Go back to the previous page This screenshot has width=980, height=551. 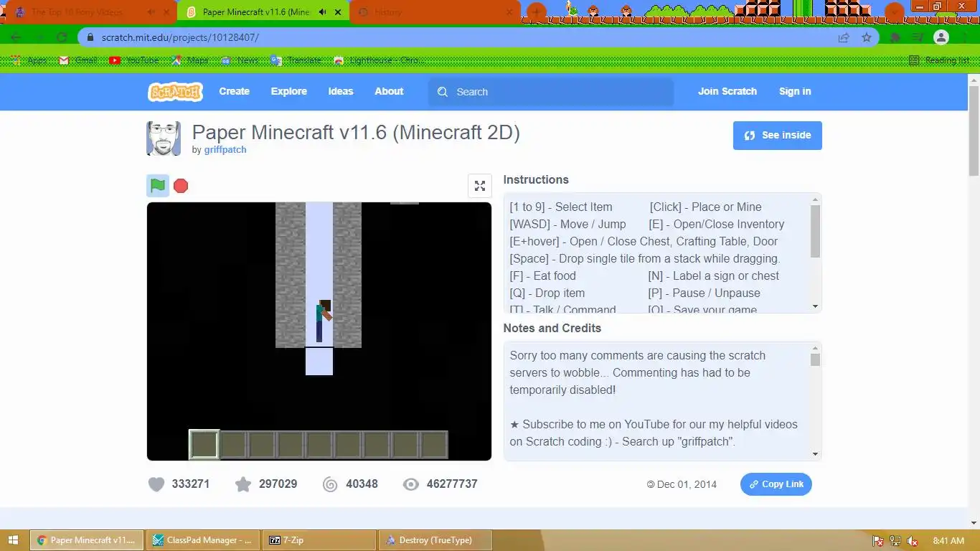click(x=16, y=37)
